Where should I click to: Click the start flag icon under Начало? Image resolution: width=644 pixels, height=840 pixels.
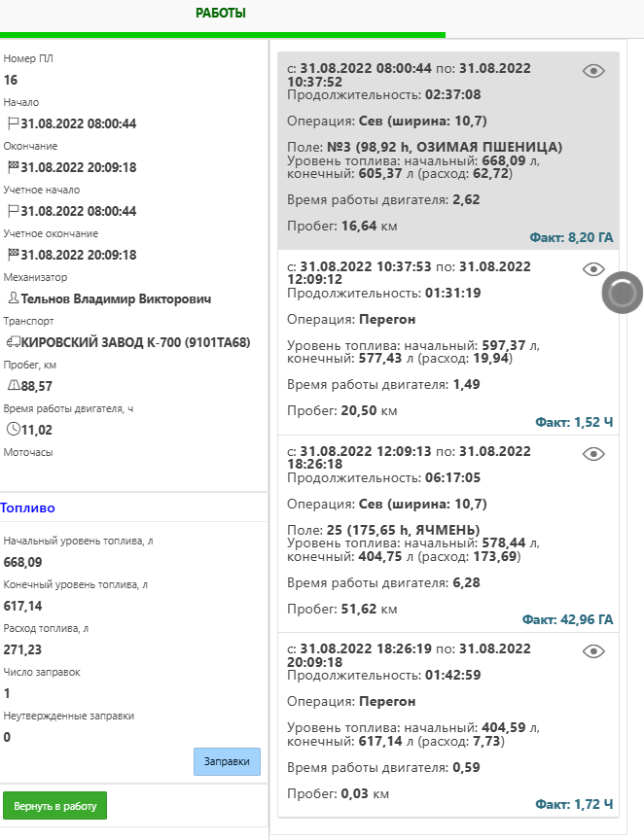(13, 123)
